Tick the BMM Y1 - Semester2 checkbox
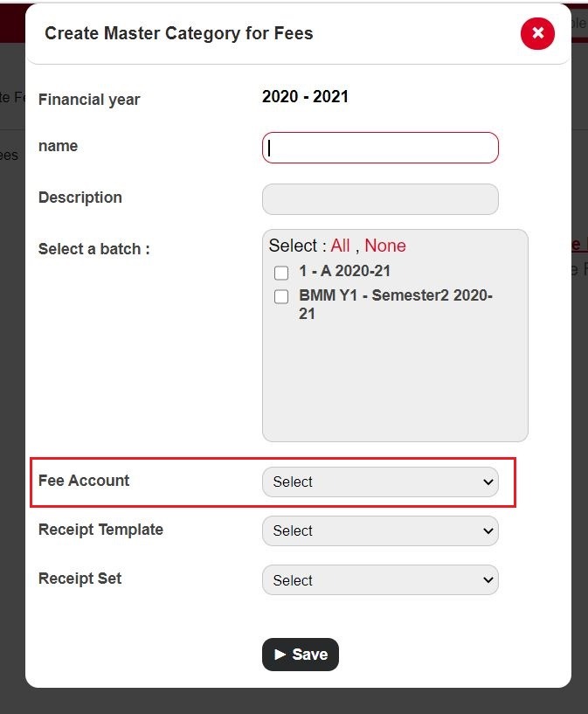588x714 pixels. 281,297
